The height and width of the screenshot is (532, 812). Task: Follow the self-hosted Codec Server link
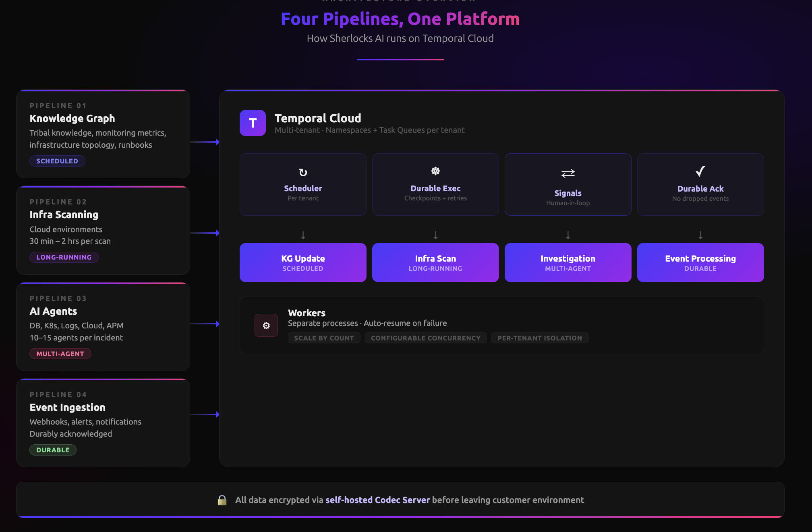(378, 500)
